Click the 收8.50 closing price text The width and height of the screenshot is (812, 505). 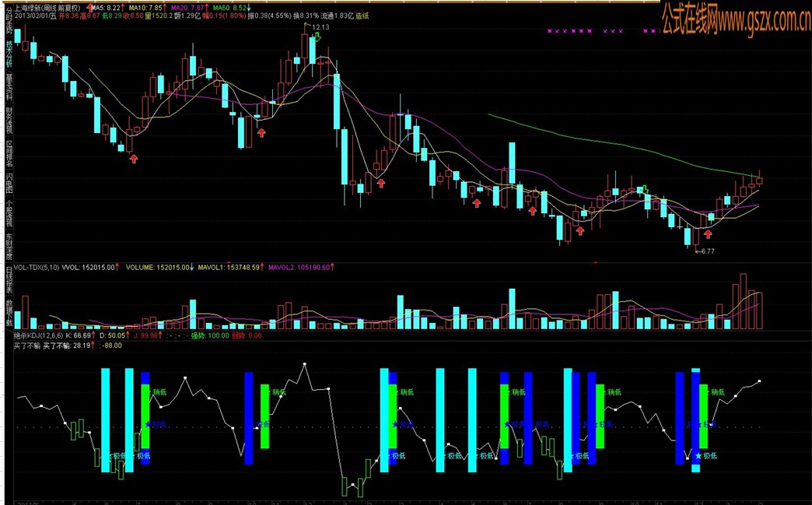point(134,16)
